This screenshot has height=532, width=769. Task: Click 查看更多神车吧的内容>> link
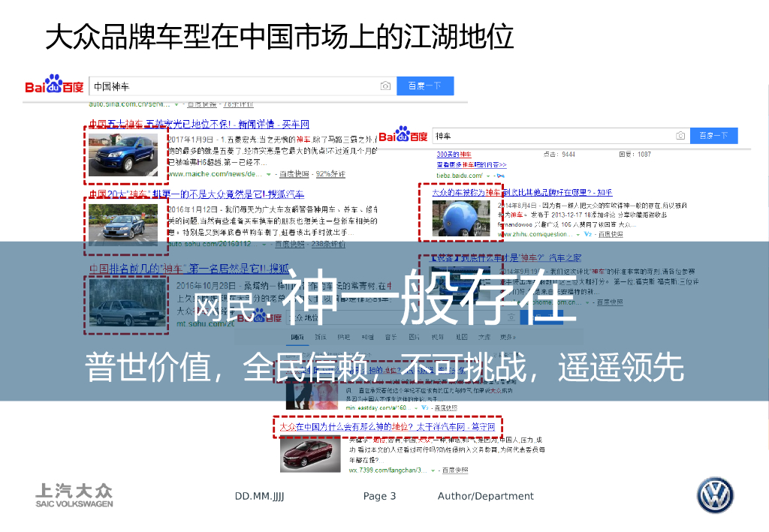472,165
